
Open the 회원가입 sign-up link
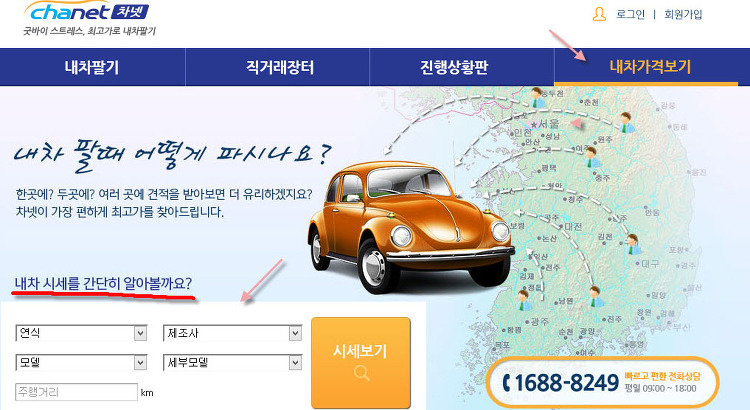coord(683,15)
